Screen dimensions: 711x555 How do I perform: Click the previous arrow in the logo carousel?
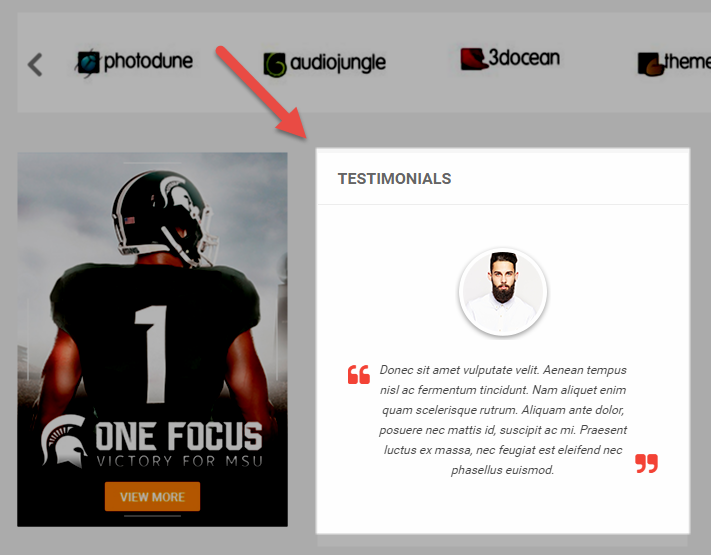point(35,64)
